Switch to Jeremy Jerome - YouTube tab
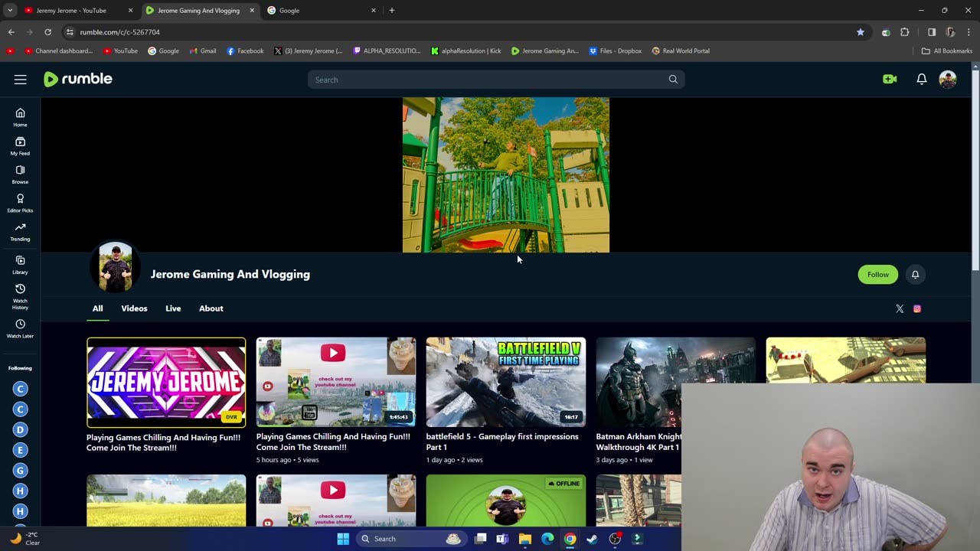Image resolution: width=980 pixels, height=551 pixels. 71,11
